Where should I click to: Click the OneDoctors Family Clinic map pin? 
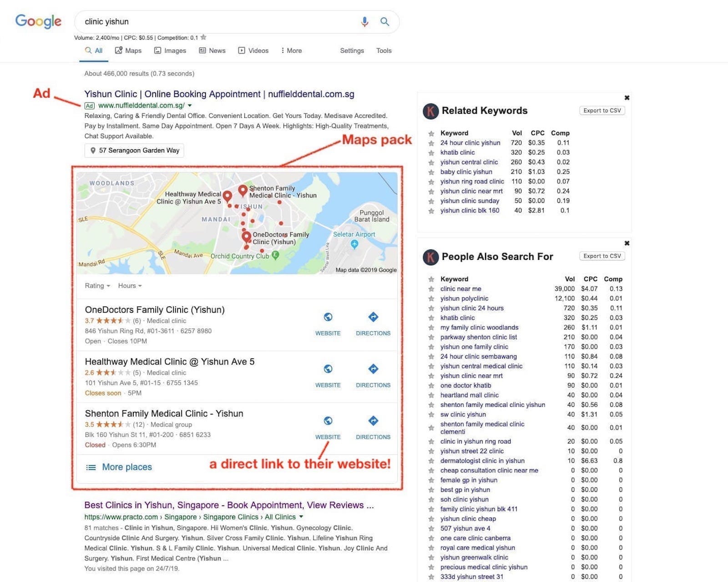tap(246, 237)
